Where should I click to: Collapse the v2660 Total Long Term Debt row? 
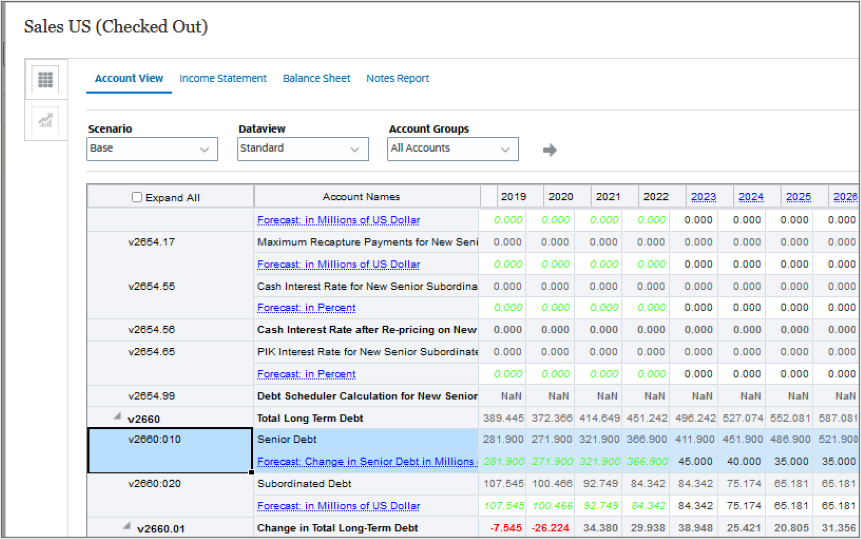pos(119,416)
